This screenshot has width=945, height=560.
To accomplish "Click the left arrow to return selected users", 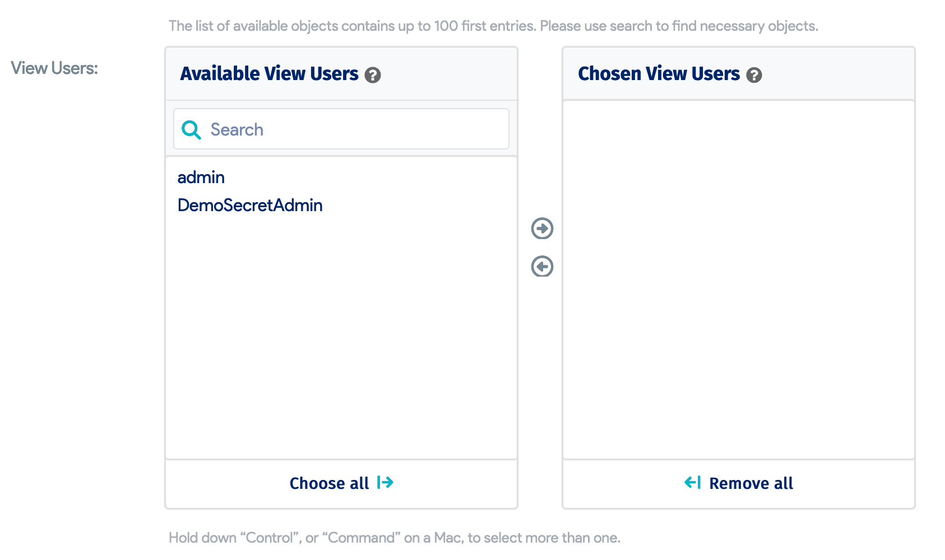I will pos(541,267).
